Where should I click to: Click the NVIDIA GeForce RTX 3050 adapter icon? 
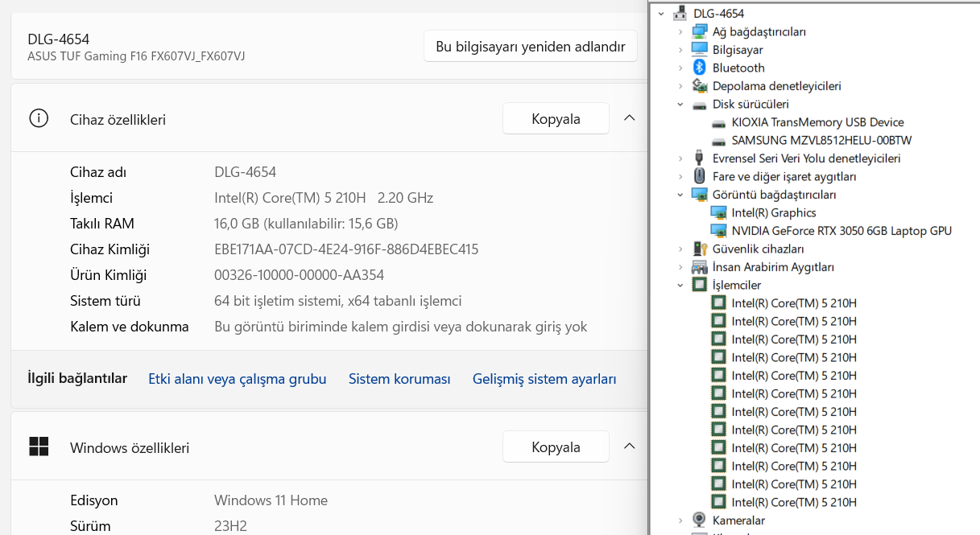[x=718, y=231]
